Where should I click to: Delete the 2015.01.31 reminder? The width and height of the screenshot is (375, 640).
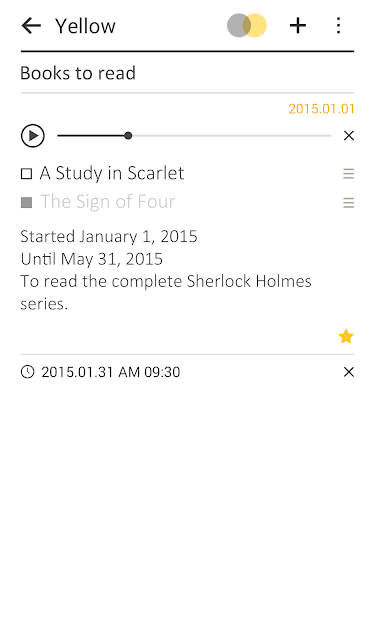click(348, 372)
